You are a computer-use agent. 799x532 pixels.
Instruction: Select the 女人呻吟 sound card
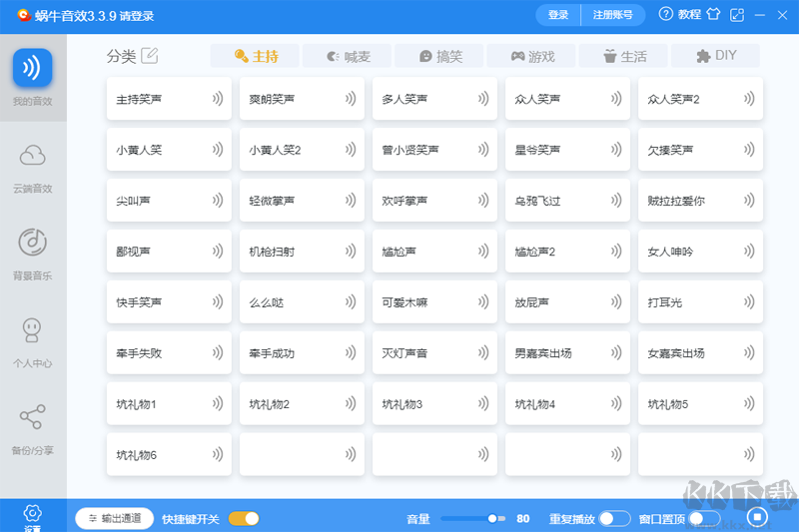point(701,252)
